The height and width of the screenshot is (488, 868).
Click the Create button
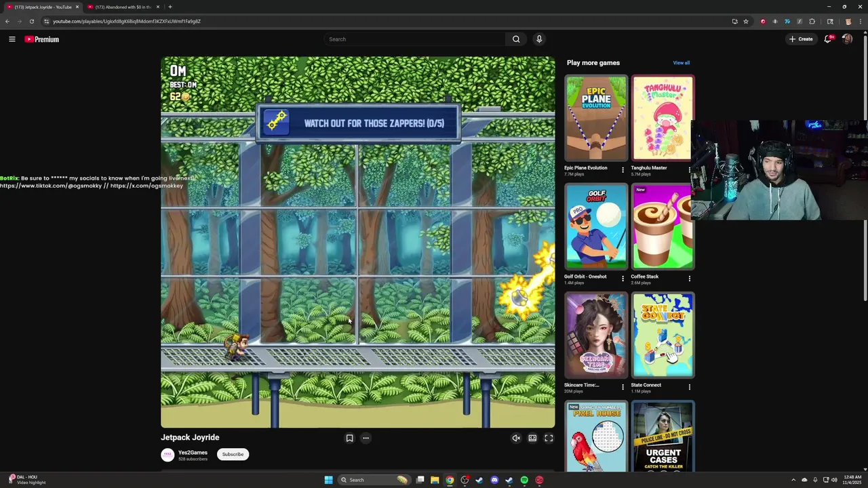tap(801, 39)
